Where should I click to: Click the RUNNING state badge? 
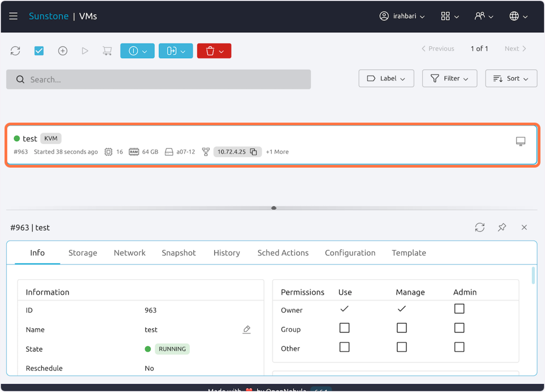pyautogui.click(x=172, y=349)
